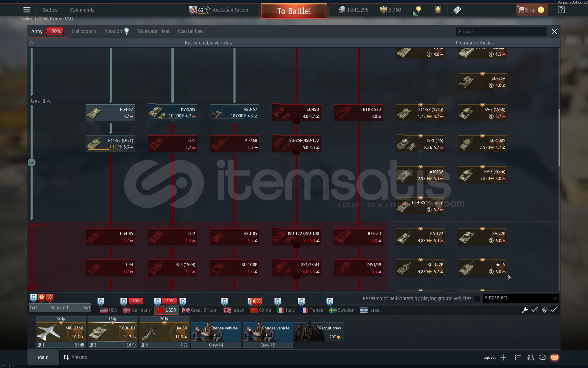Viewport: 588px width, 368px height.
Task: Switch to the Bluewater fleet tab
Action: point(153,31)
